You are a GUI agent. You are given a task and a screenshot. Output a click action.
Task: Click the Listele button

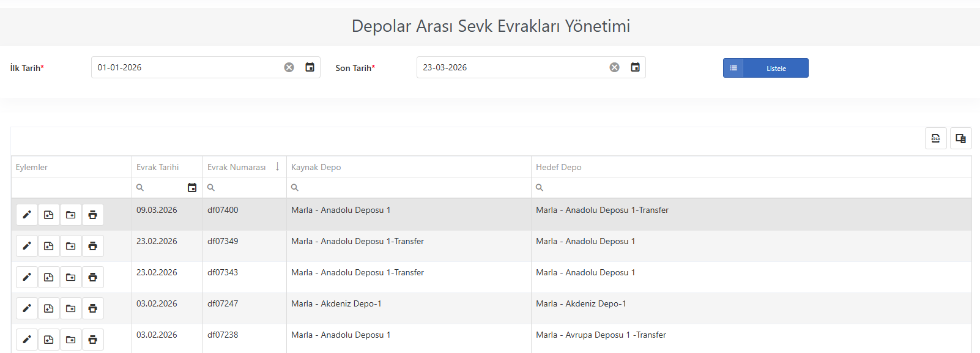point(766,68)
